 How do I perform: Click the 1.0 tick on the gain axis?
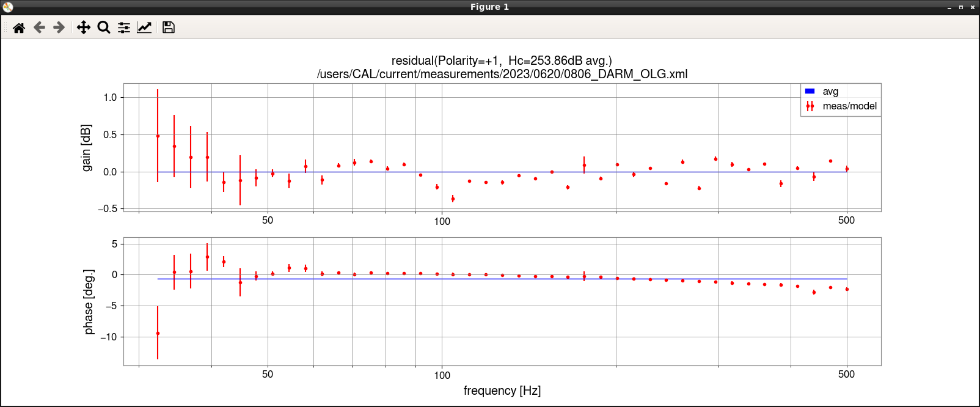pyautogui.click(x=110, y=97)
